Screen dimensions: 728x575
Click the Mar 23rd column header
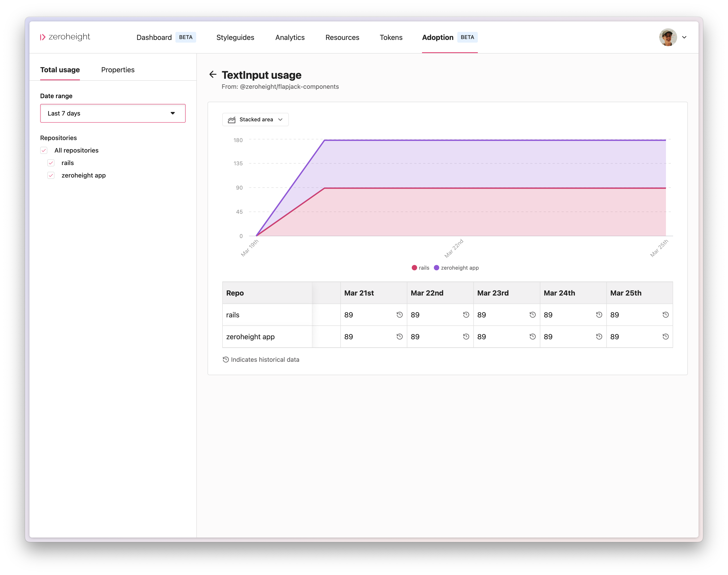[507, 293]
